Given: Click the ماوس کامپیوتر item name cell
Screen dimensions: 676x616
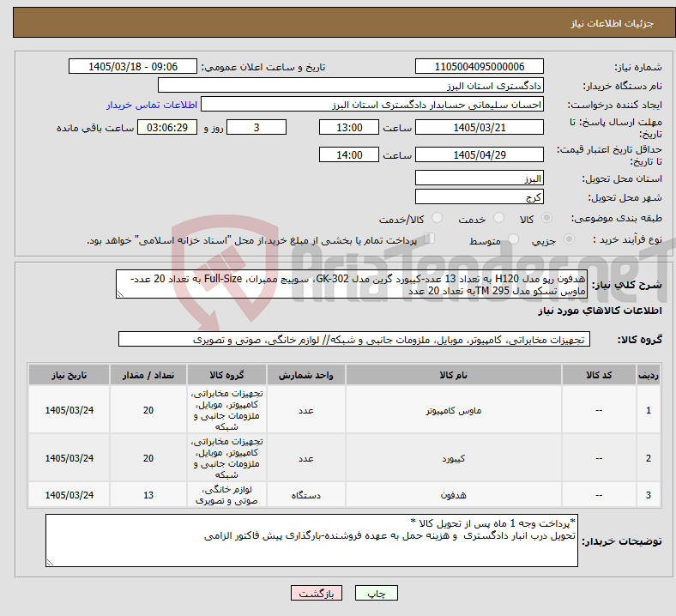Looking at the screenshot, I should point(454,410).
